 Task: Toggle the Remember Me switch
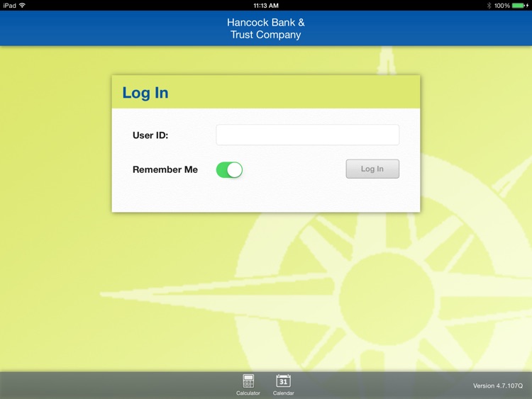point(229,170)
